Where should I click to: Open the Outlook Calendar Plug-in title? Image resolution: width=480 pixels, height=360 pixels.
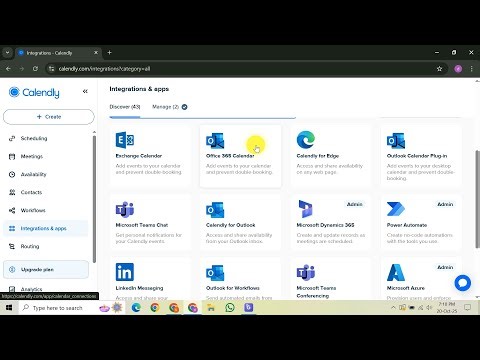click(x=417, y=156)
